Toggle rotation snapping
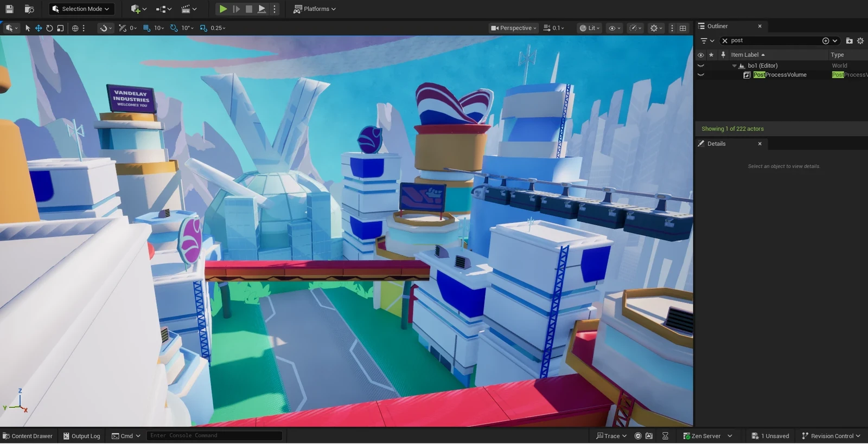 coord(174,28)
